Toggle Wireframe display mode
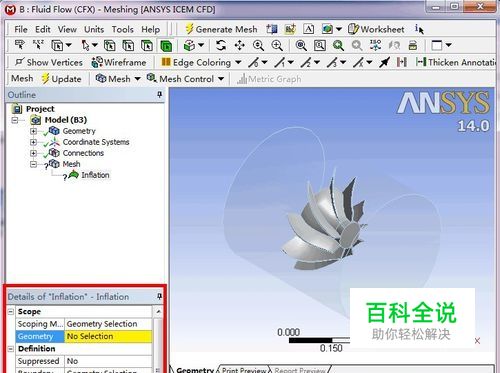The height and width of the screenshot is (373, 500). click(119, 62)
